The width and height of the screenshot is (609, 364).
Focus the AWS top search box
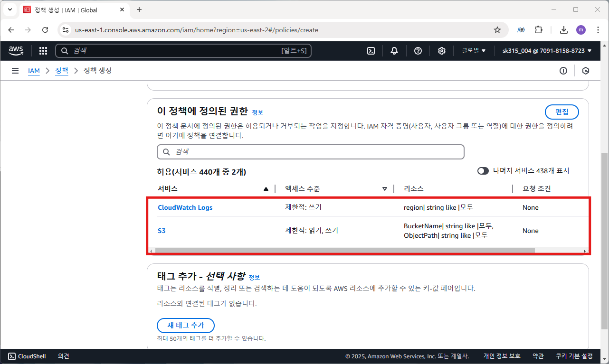pyautogui.click(x=183, y=51)
